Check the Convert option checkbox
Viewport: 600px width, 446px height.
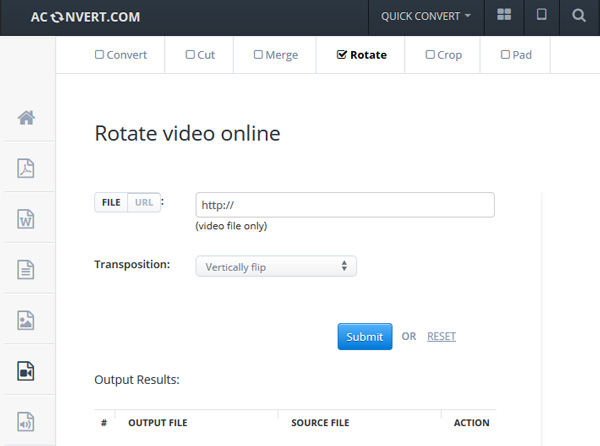(x=99, y=55)
